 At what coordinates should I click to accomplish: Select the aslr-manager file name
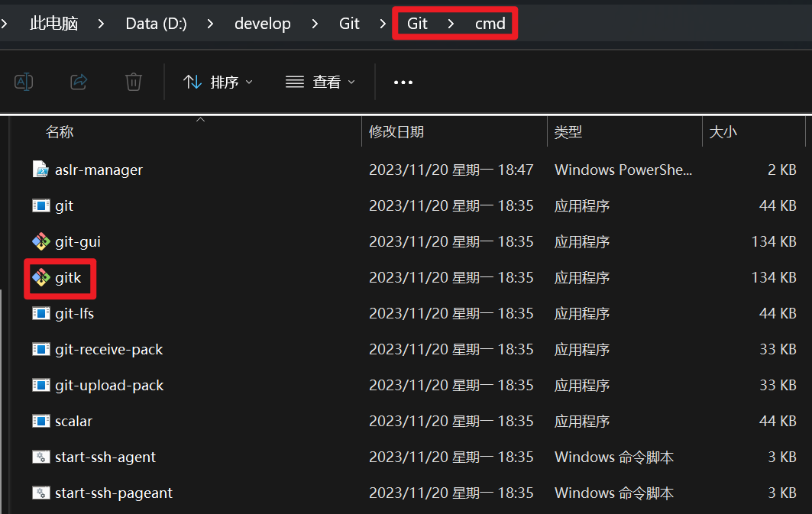(99, 170)
